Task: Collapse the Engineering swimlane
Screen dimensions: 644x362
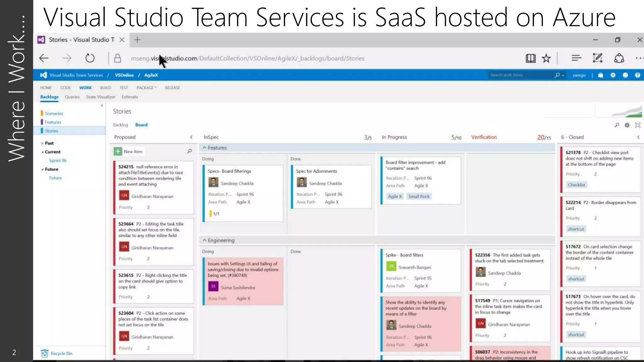Action: pos(204,240)
